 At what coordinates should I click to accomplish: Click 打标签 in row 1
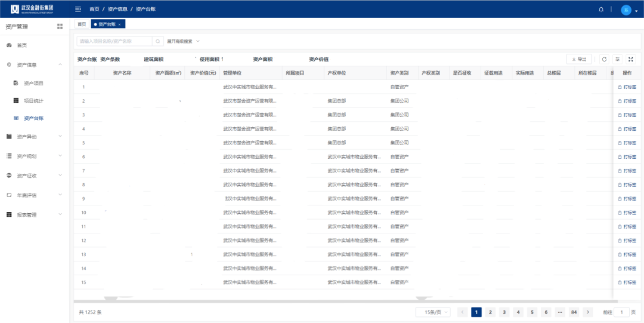(627, 87)
